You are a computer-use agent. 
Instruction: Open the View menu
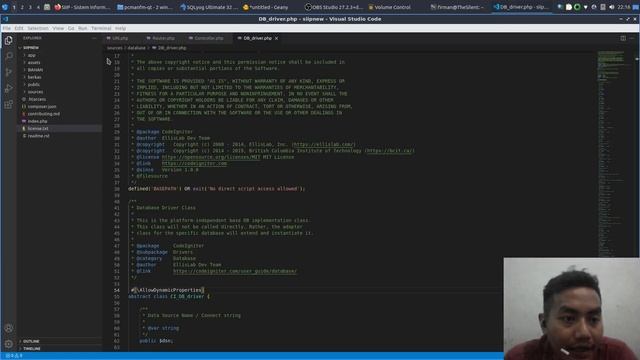click(x=58, y=28)
